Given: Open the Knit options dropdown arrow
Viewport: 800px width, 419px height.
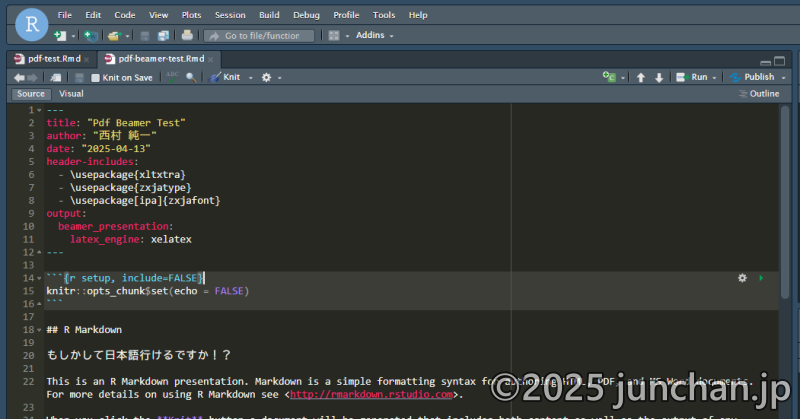Looking at the screenshot, I should [x=251, y=78].
